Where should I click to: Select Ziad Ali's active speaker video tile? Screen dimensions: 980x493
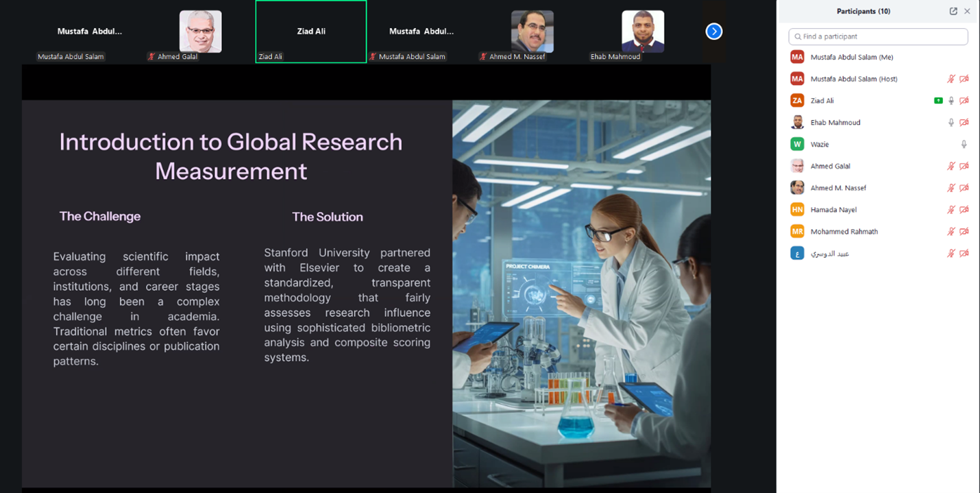pos(310,32)
